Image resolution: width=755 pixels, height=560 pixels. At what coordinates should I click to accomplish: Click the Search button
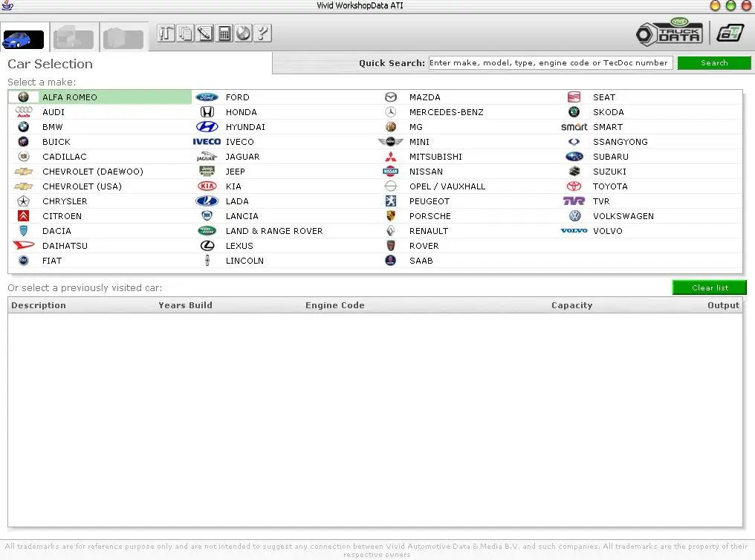tap(714, 63)
